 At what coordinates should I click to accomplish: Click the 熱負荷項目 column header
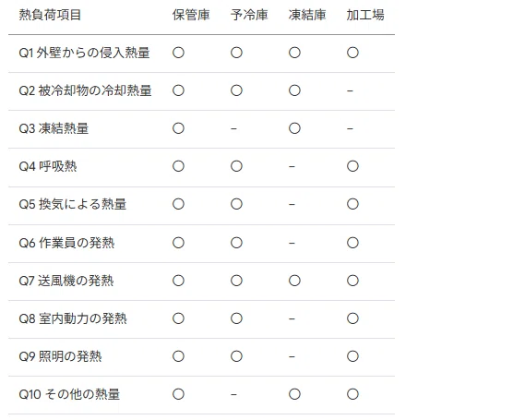click(50, 15)
